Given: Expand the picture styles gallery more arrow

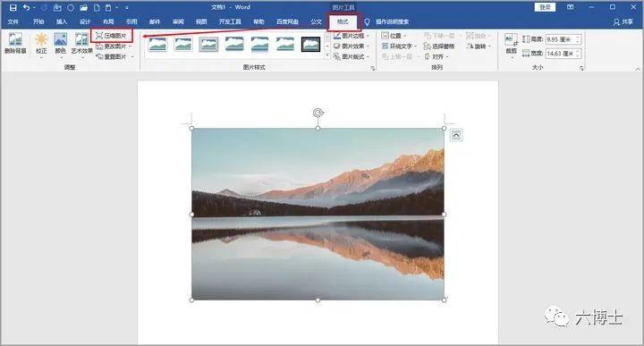Looking at the screenshot, I should (x=327, y=56).
